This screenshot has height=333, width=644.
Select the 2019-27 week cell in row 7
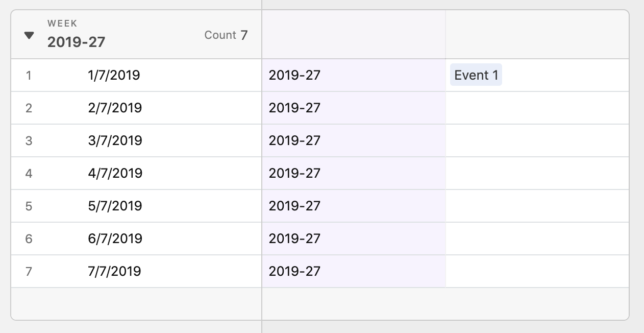coord(354,271)
